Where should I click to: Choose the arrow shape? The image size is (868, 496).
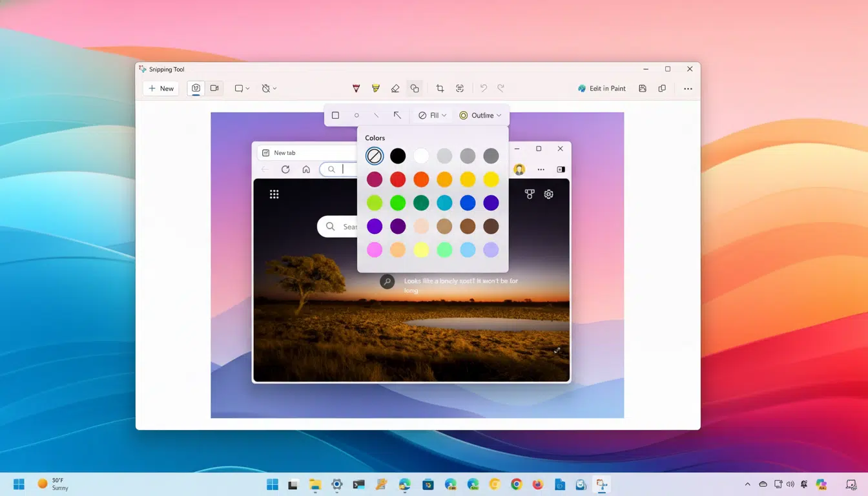[397, 116]
